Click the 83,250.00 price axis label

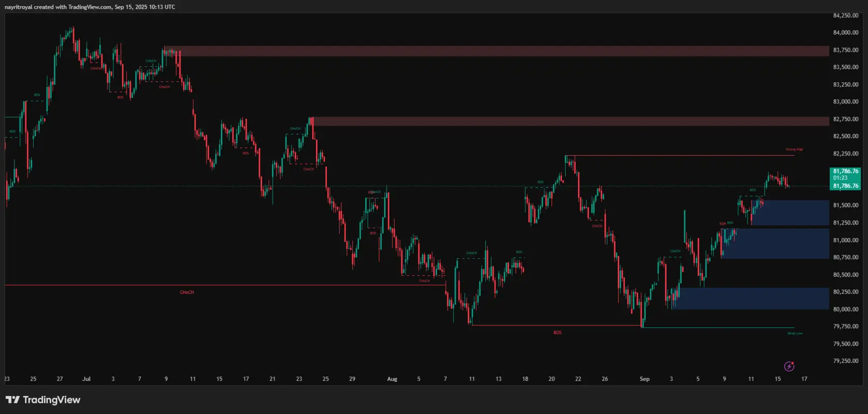846,84
